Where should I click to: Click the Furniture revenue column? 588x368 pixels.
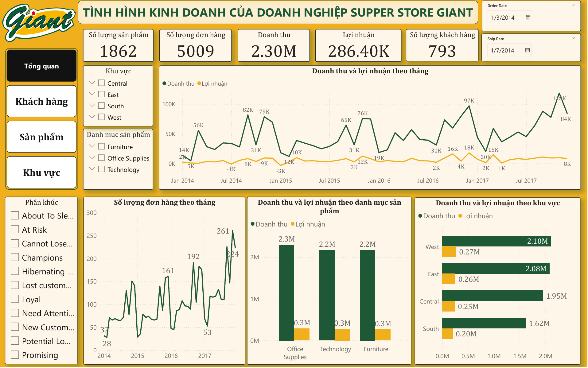point(368,296)
